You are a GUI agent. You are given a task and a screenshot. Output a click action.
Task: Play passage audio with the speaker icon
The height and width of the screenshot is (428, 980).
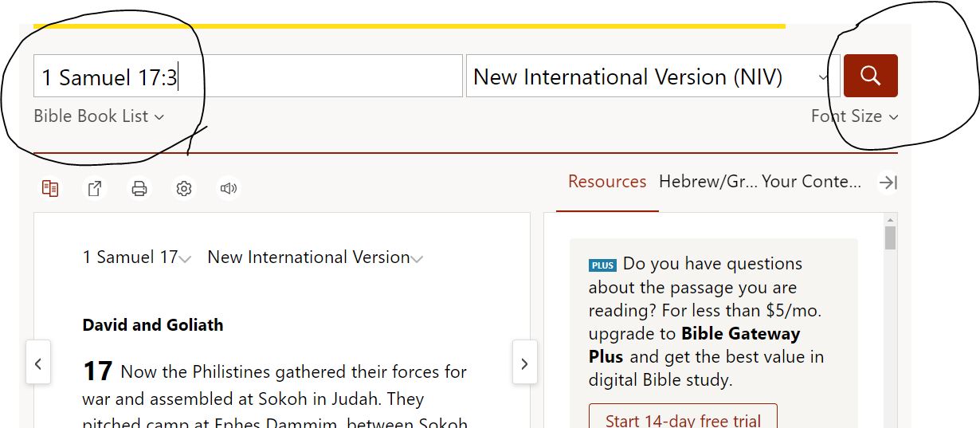pos(229,188)
